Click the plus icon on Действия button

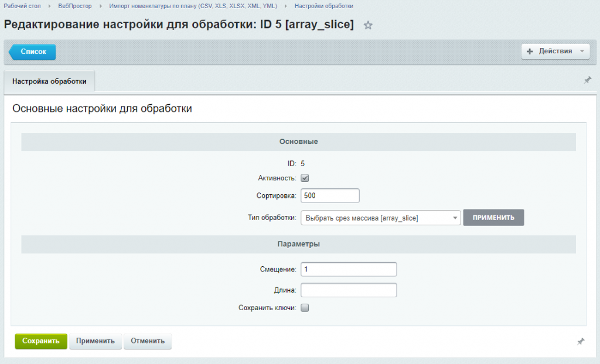pos(530,51)
